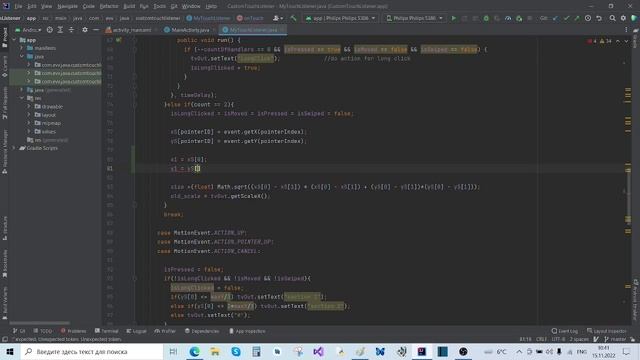
Task: Open the Dependencies tool window
Action: pos(202,331)
